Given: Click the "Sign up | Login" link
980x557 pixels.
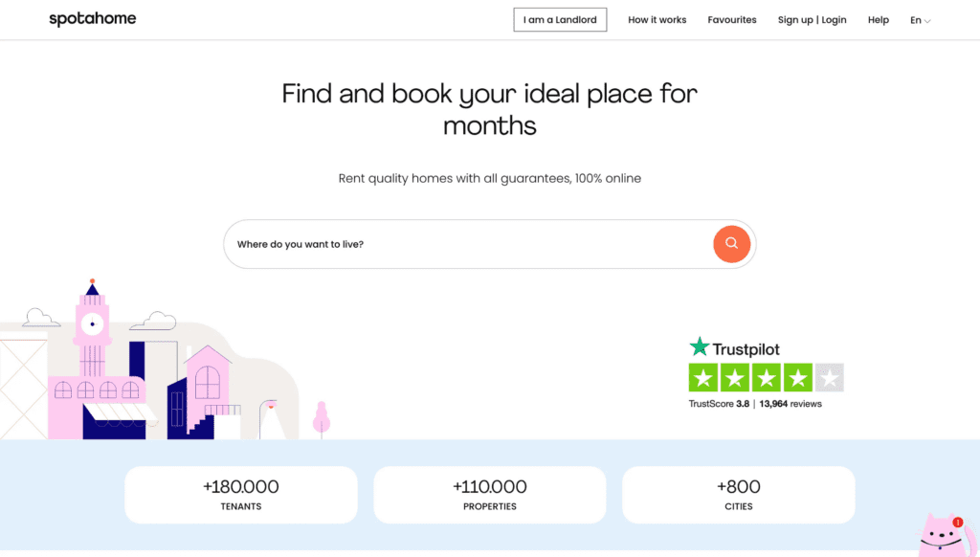Looking at the screenshot, I should [x=812, y=20].
